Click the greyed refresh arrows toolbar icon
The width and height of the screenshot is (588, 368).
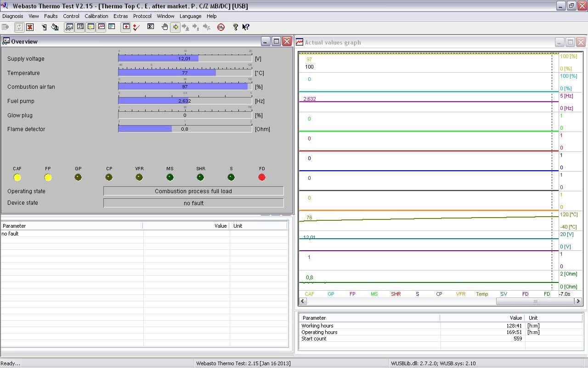pyautogui.click(x=19, y=27)
